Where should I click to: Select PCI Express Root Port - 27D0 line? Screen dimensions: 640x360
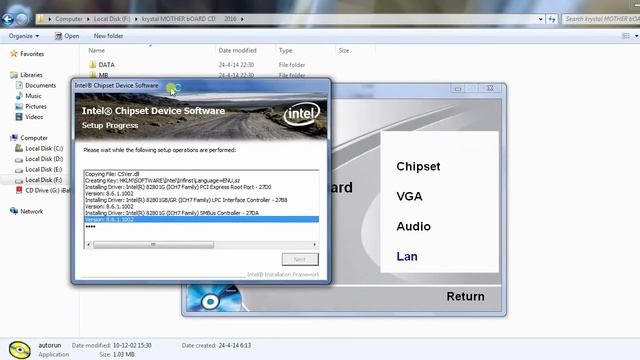point(178,187)
